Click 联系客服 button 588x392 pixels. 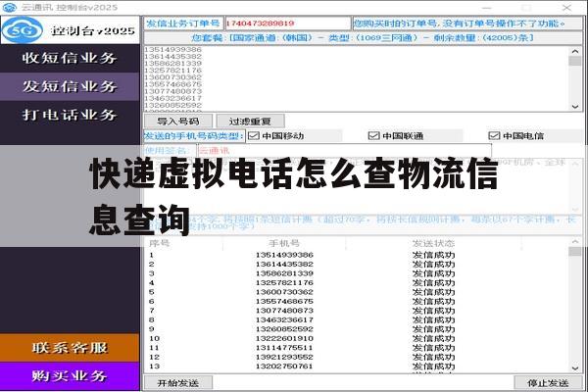point(70,348)
